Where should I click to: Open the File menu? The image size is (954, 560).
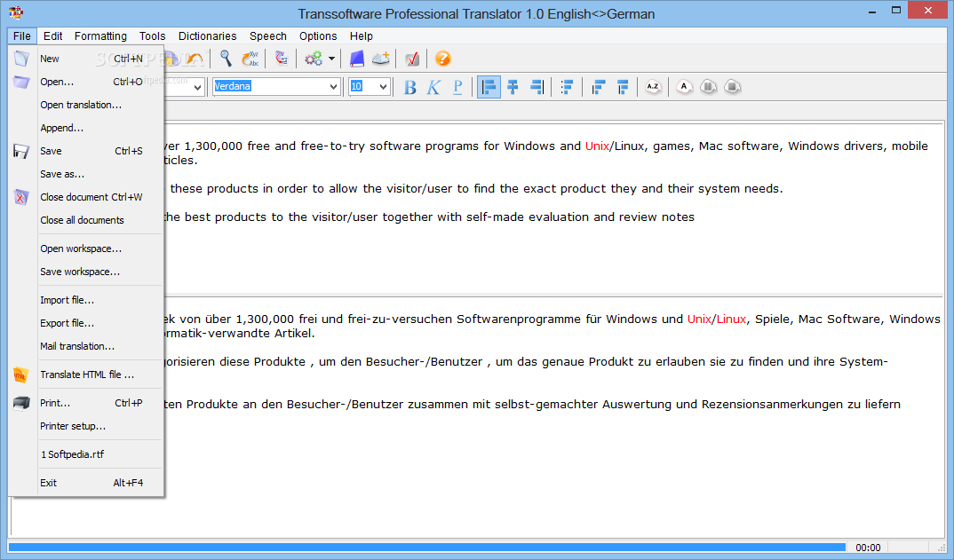coord(22,35)
